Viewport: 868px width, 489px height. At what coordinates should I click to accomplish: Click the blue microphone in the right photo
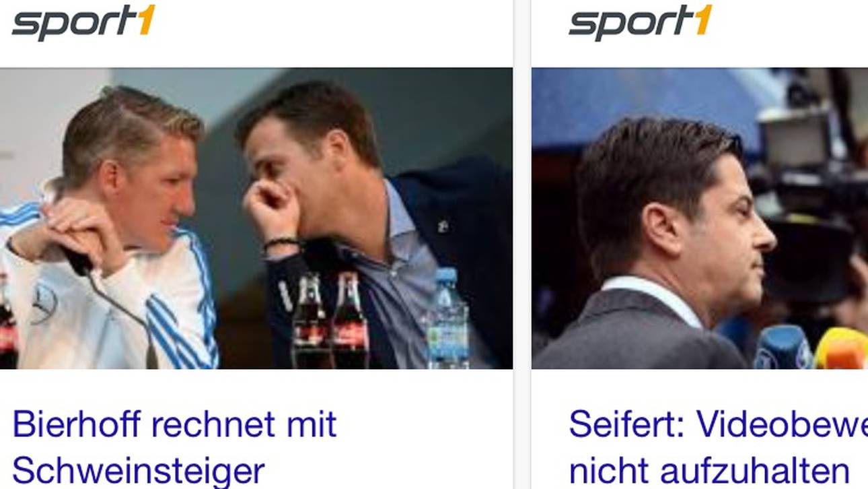(783, 348)
